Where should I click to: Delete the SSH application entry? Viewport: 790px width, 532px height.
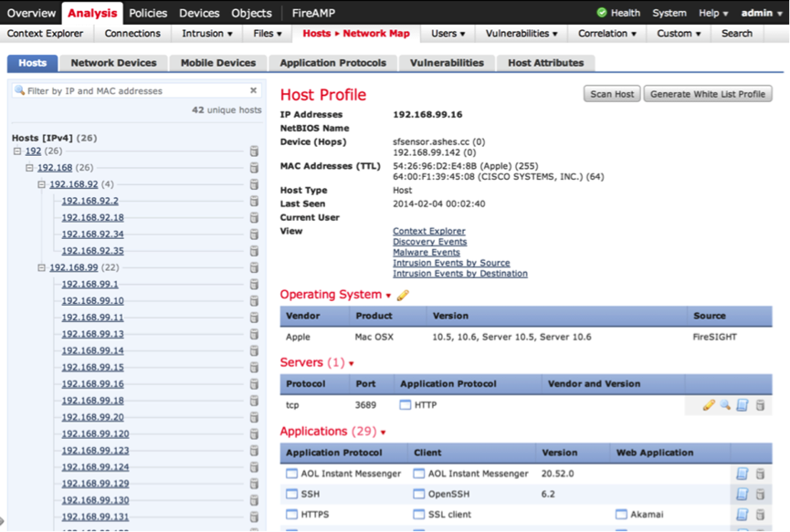760,495
